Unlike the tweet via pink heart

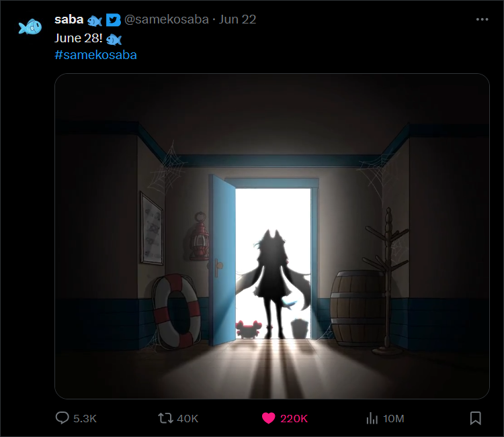click(x=268, y=418)
